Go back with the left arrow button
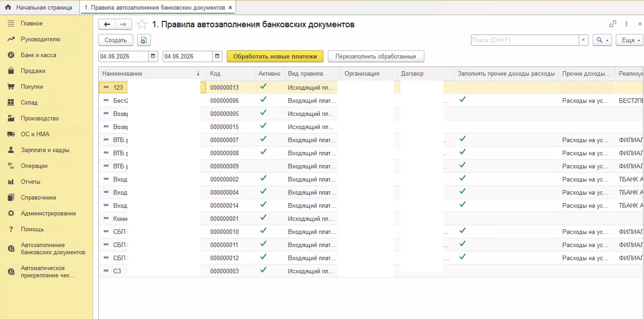The height and width of the screenshot is (319, 644). tap(107, 24)
